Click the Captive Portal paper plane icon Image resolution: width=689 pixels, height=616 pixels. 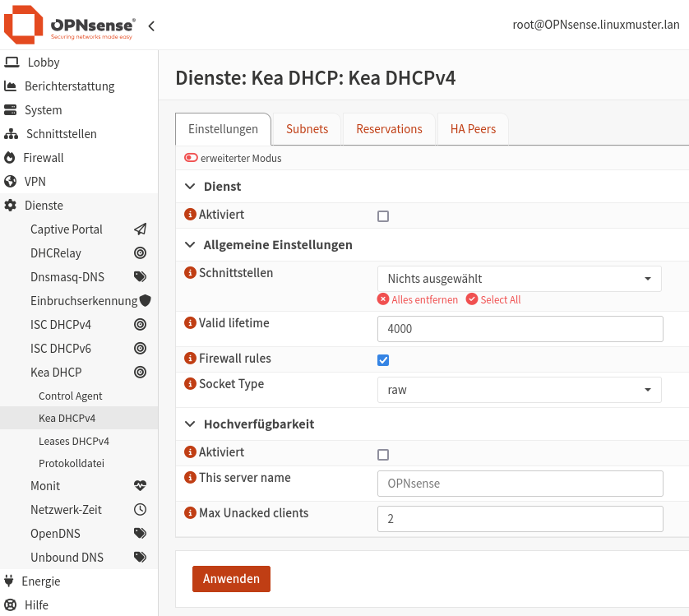(x=140, y=229)
